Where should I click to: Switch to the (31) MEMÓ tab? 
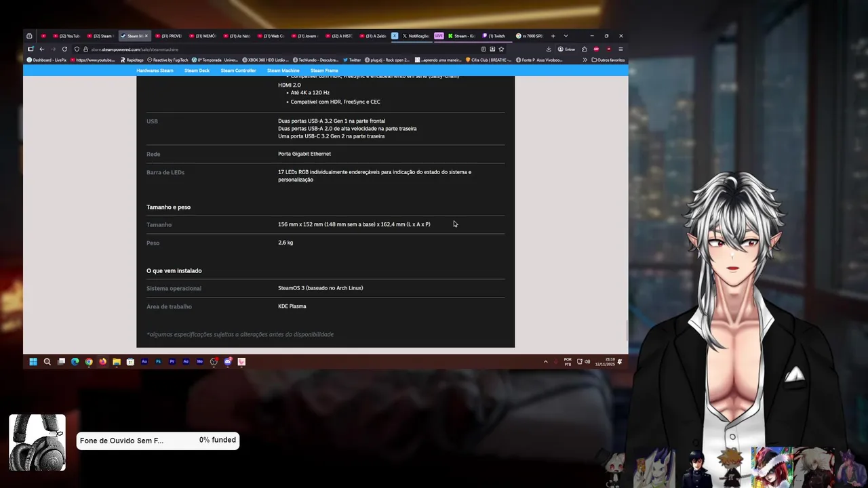point(202,36)
